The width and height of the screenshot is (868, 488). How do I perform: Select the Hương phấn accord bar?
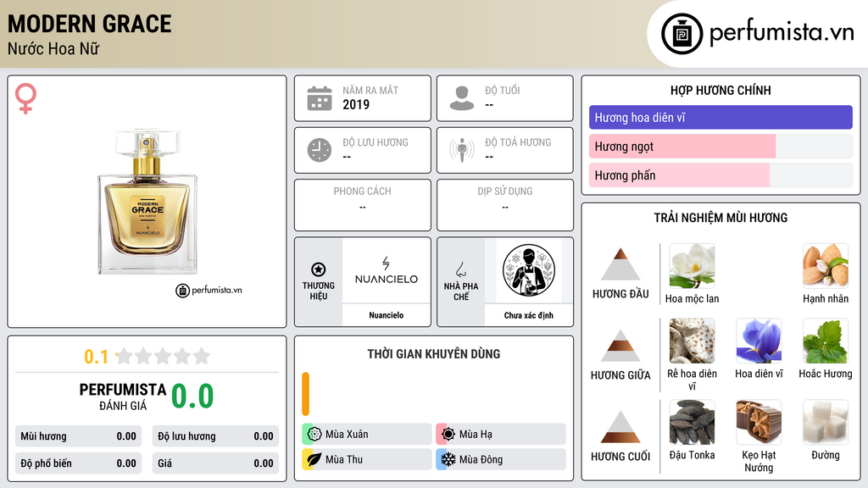pos(721,175)
